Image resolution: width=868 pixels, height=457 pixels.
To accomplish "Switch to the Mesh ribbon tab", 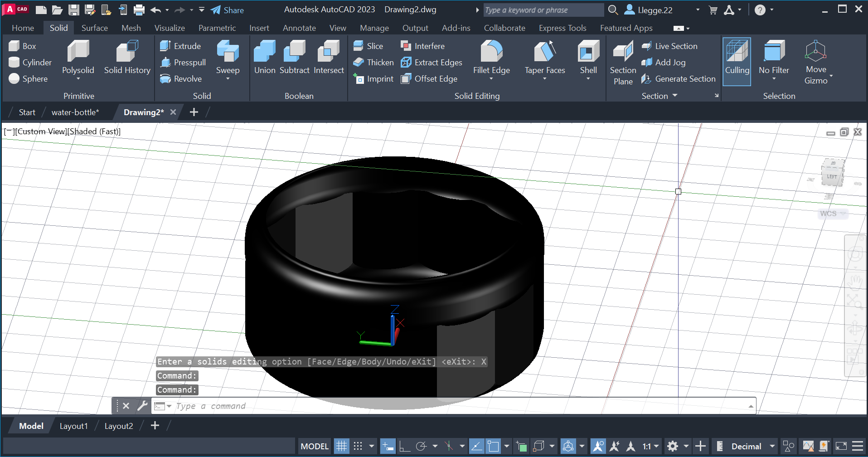I will tap(131, 28).
